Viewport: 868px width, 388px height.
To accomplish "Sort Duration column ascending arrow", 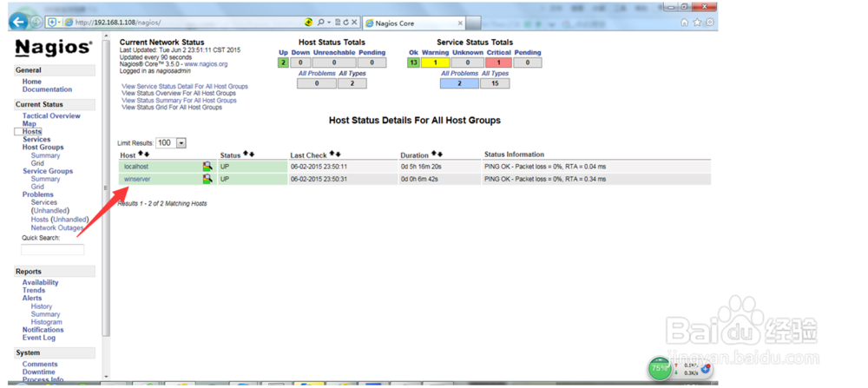I will 434,154.
